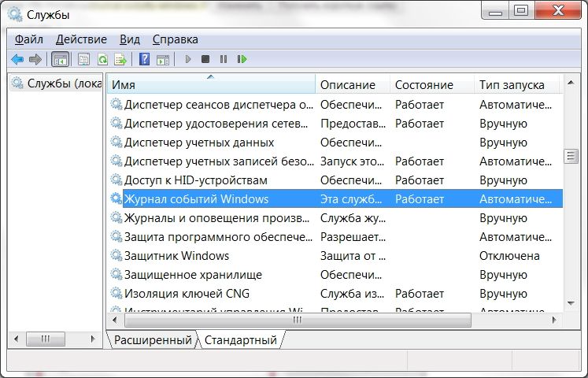588x378 pixels.
Task: Click gear icon of Защитник Windows row
Action: (116, 255)
